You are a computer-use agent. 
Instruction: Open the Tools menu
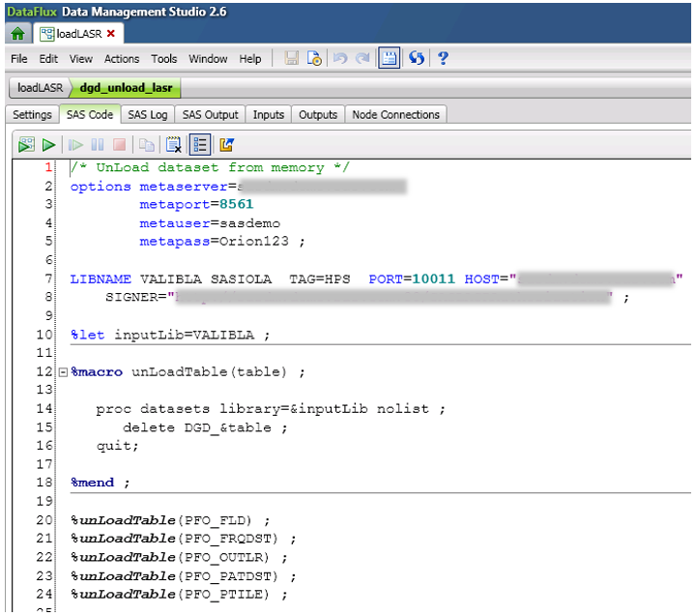164,59
